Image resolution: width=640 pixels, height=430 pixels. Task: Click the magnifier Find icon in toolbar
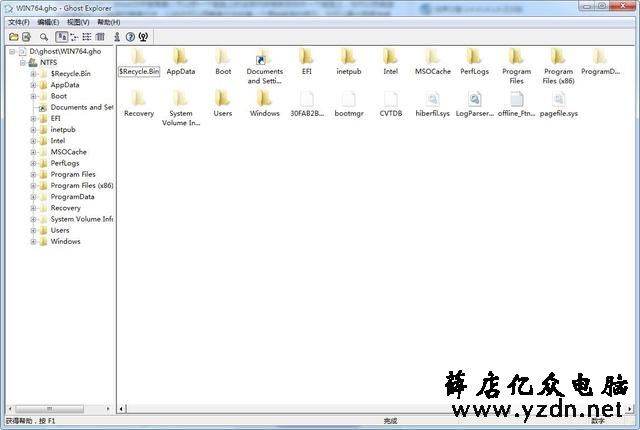point(44,37)
